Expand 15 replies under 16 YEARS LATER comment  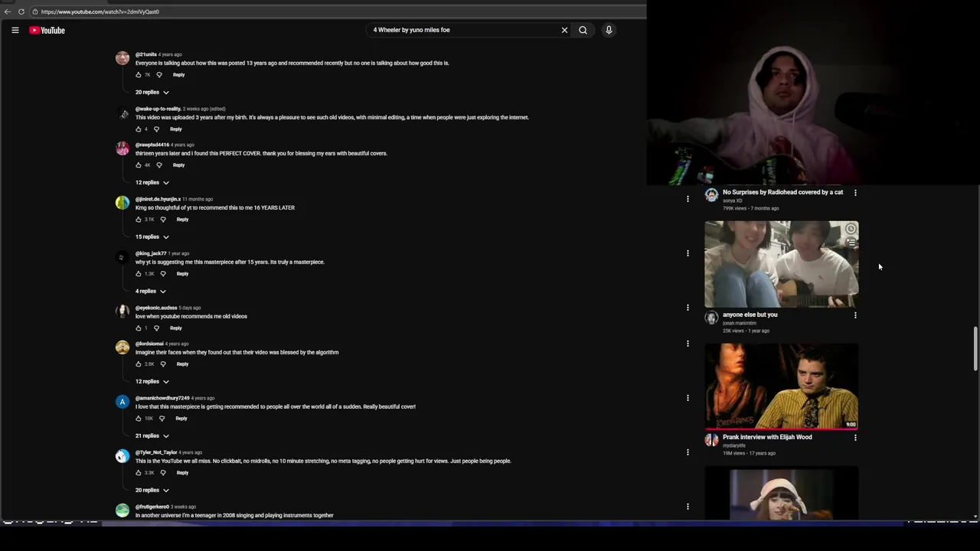tap(152, 236)
